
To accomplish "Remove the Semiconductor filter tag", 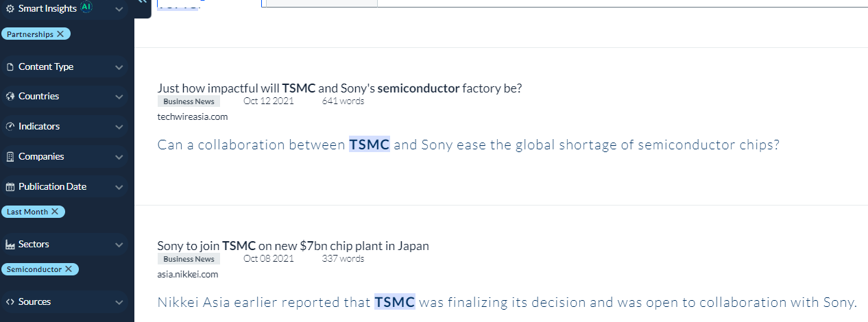I will 69,269.
